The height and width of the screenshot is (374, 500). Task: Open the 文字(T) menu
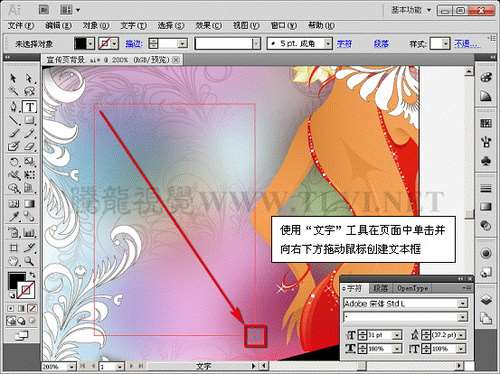[x=133, y=26]
